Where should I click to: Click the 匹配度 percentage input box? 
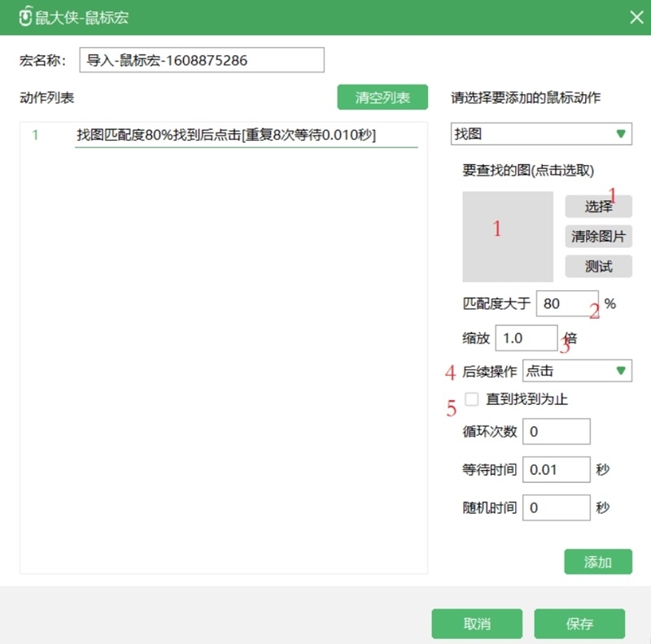pyautogui.click(x=567, y=302)
